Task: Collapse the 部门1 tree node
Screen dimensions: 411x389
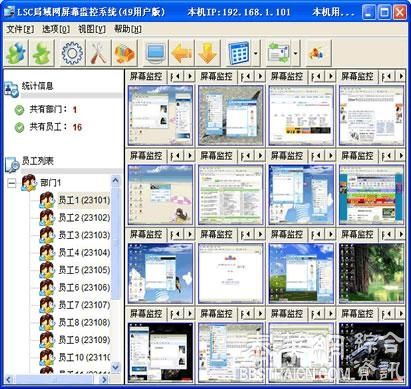Action: [12, 183]
